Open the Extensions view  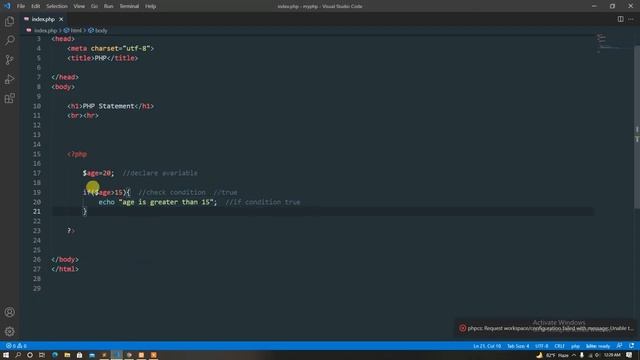point(9,98)
